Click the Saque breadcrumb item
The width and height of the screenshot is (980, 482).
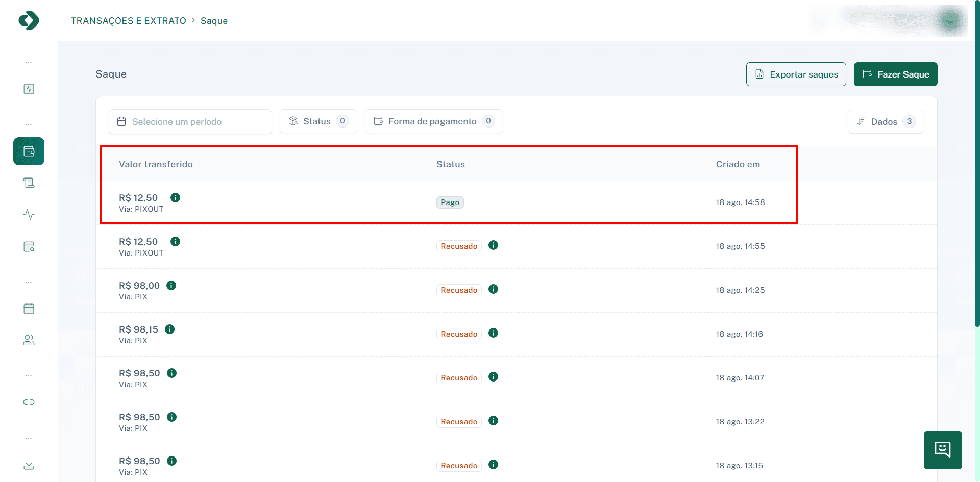tap(214, 21)
